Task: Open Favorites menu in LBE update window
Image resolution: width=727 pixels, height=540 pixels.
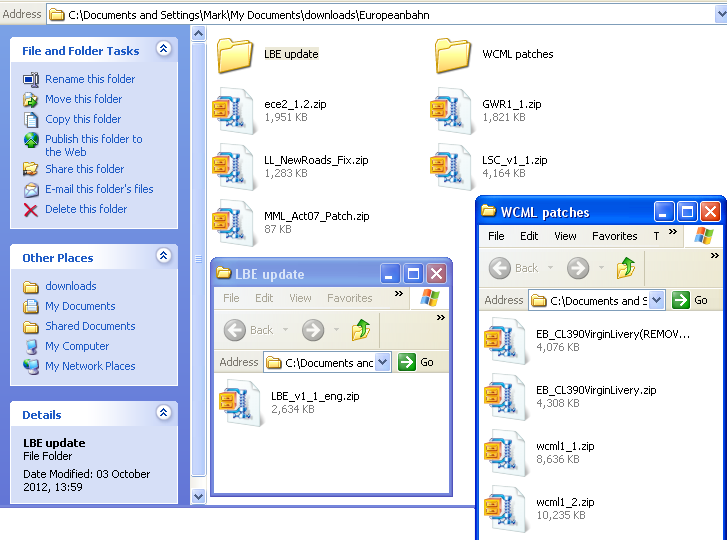Action: (350, 298)
